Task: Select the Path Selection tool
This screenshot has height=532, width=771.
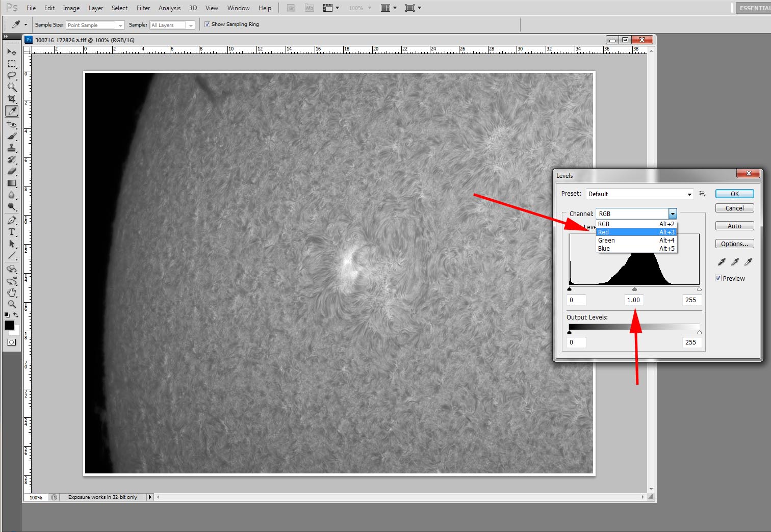Action: tap(12, 244)
